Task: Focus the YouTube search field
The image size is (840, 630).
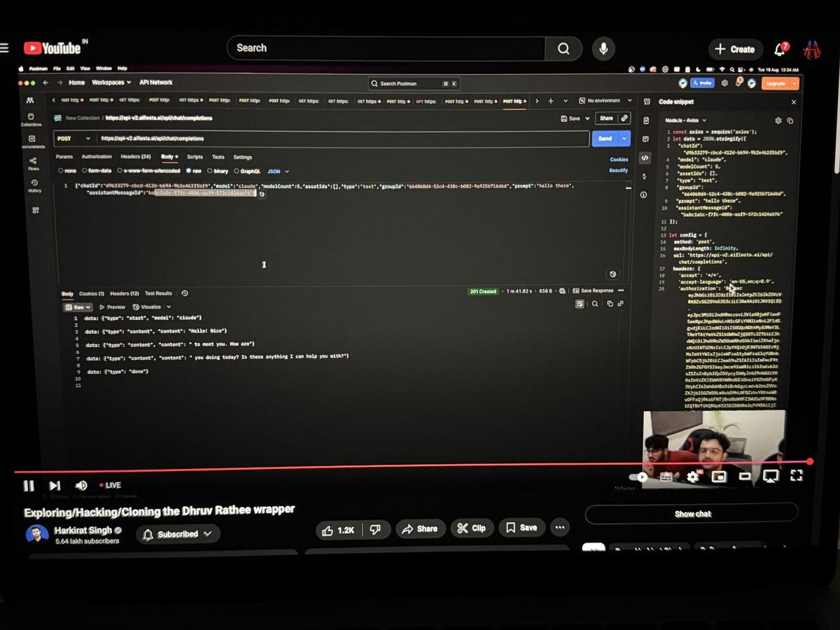Action: 386,48
